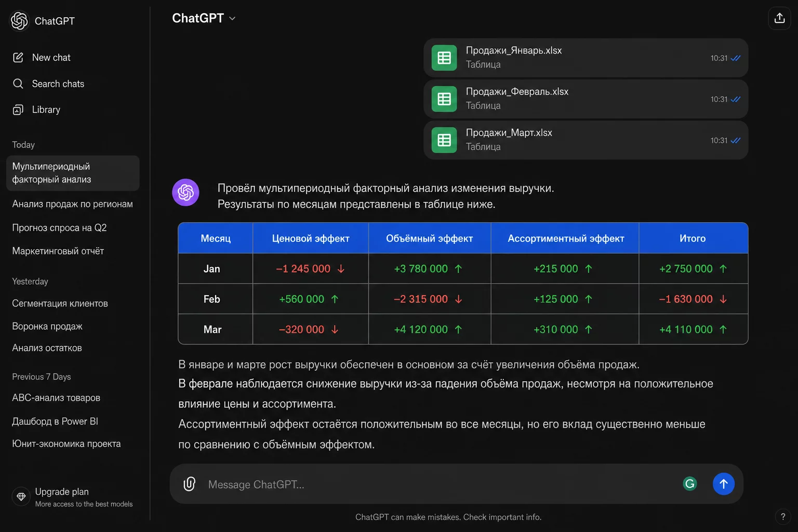
Task: Click the −1 630 000 total cell
Action: tap(693, 299)
